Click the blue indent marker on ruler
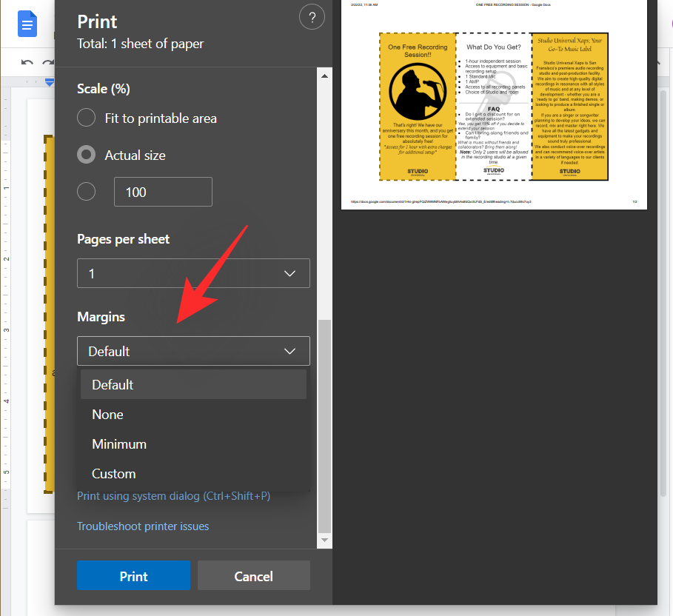 pos(49,81)
